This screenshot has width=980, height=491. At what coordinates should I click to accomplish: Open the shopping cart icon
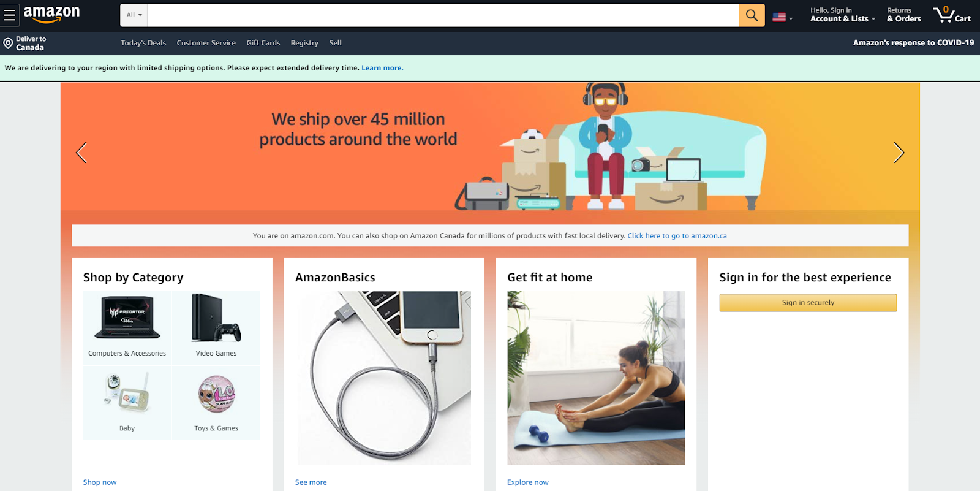tap(952, 15)
